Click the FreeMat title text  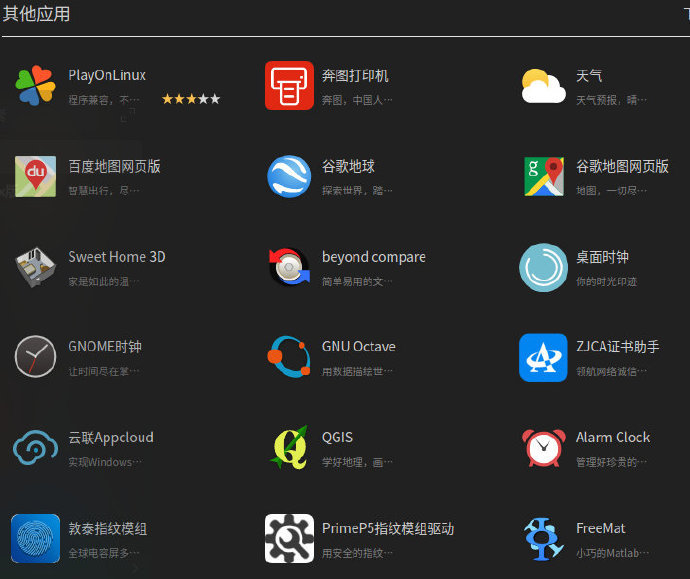tap(601, 528)
